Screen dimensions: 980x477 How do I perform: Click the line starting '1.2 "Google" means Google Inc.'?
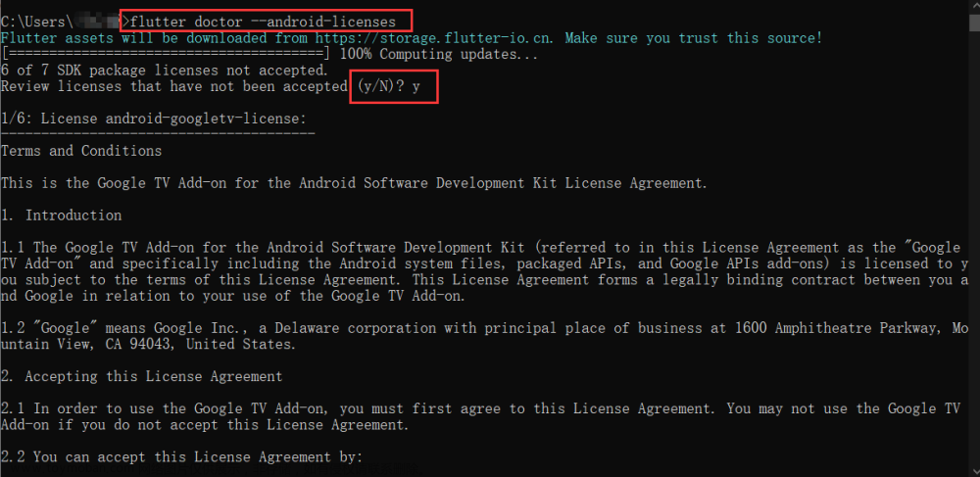485,328
